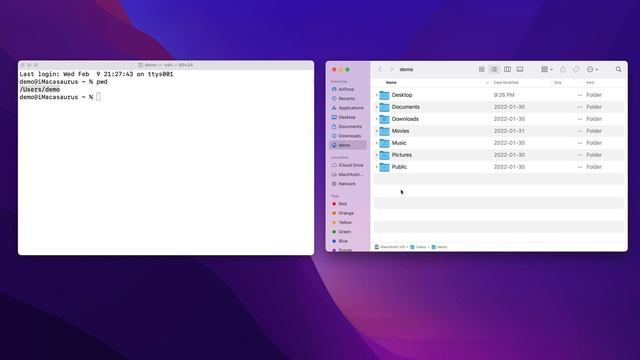Expand the Movies folder disclosure triangle
The image size is (640, 360).
click(x=376, y=131)
